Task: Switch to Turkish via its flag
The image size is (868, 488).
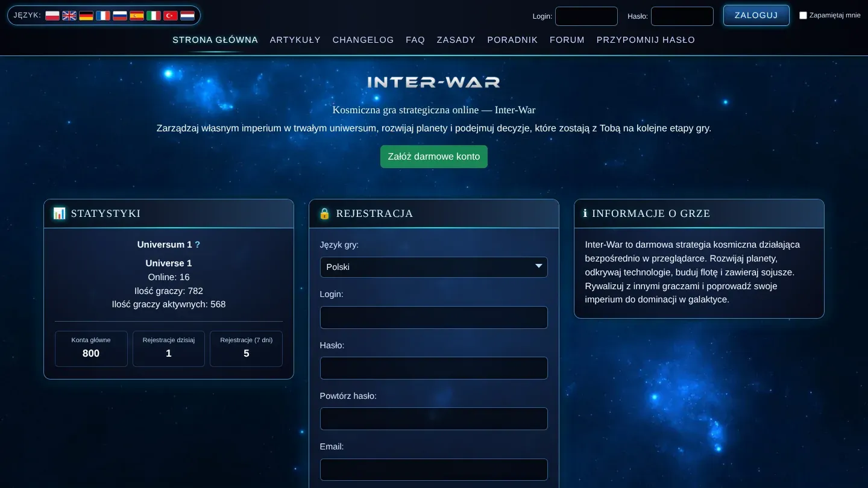Action: pos(171,16)
